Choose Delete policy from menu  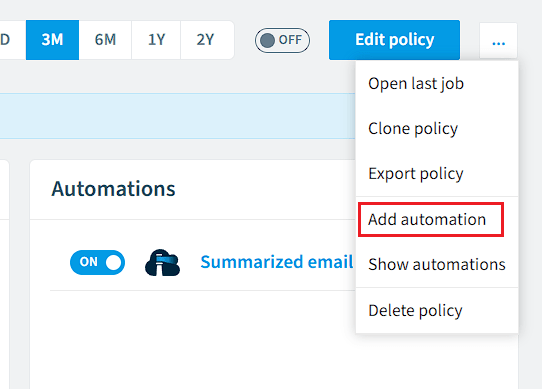pos(437,311)
